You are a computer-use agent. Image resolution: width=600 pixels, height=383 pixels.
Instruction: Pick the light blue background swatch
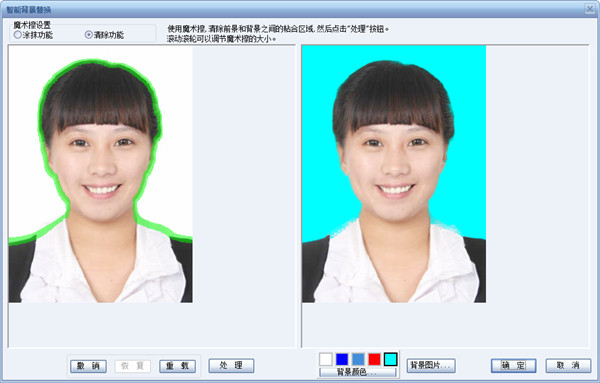358,359
